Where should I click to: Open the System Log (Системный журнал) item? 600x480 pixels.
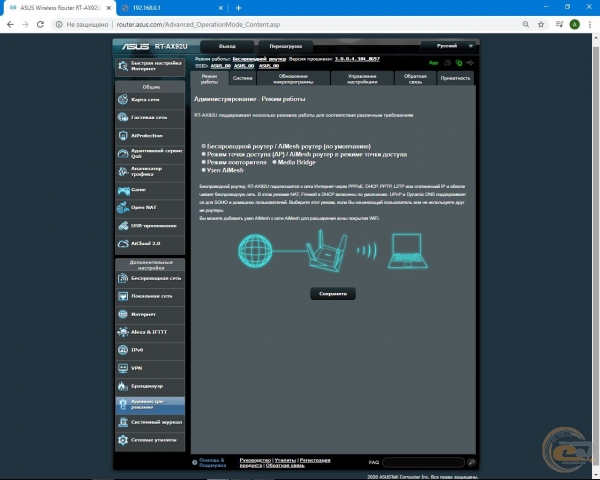pyautogui.click(x=150, y=422)
